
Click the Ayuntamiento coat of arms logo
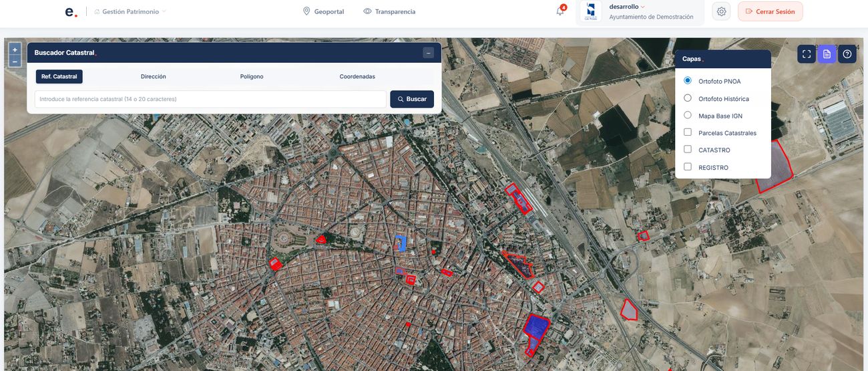(x=591, y=11)
